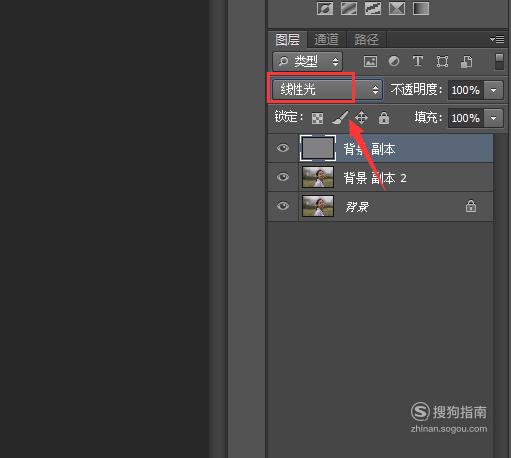511x458 pixels.
Task: Open the 类型 filter type dropdown
Action: point(307,61)
